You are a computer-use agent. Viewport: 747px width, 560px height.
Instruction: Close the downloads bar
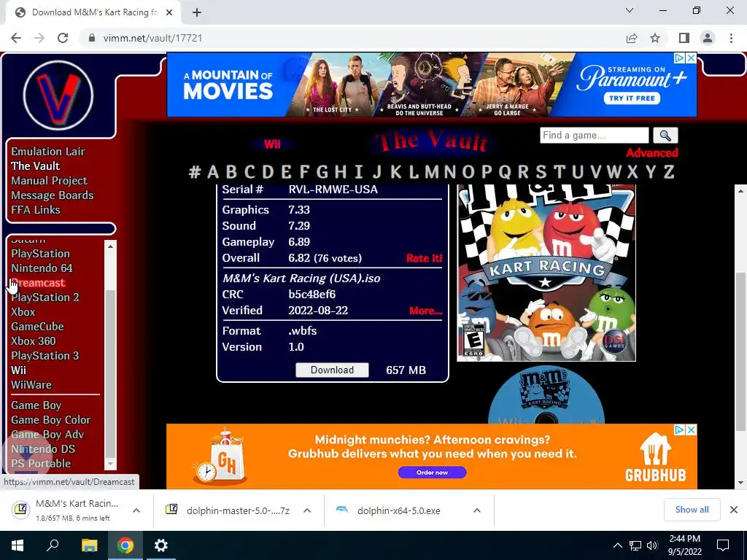coord(734,510)
